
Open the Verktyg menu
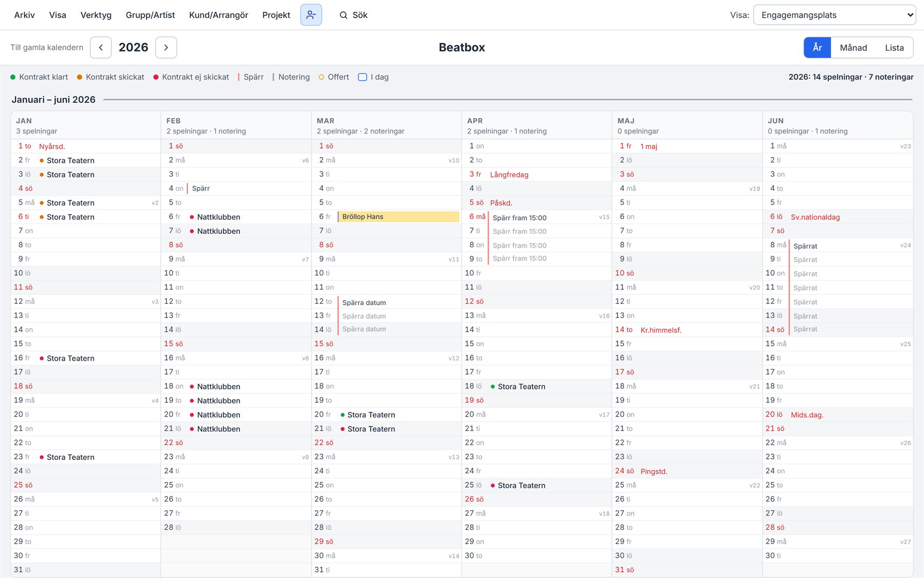coord(96,15)
